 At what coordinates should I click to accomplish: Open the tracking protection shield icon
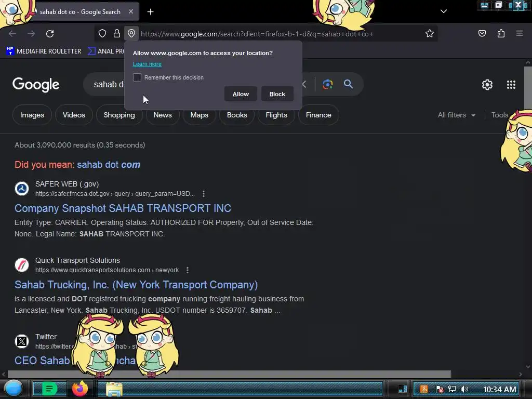102,34
